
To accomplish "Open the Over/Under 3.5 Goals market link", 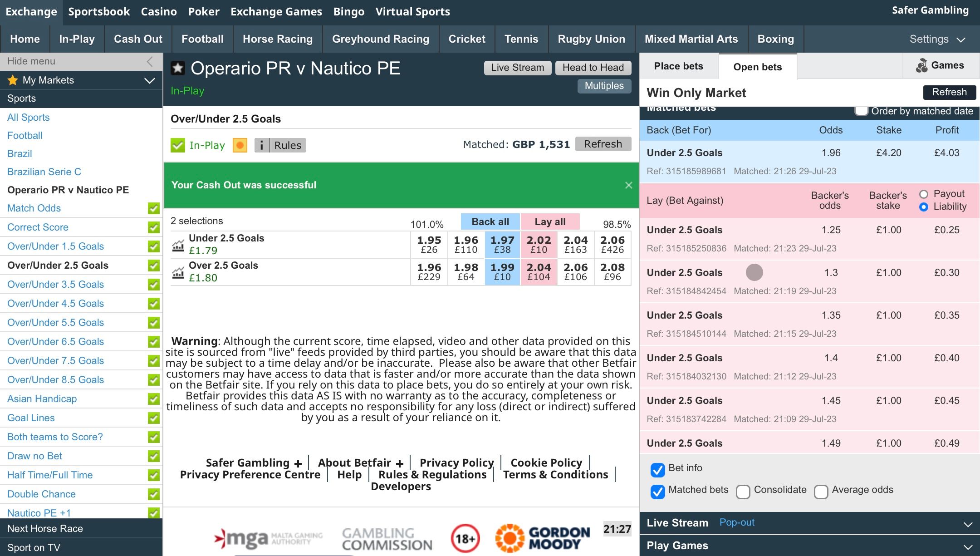I will click(55, 285).
